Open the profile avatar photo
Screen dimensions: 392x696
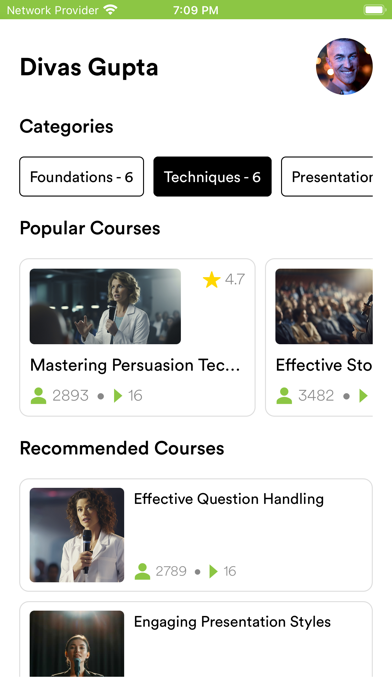(x=344, y=66)
